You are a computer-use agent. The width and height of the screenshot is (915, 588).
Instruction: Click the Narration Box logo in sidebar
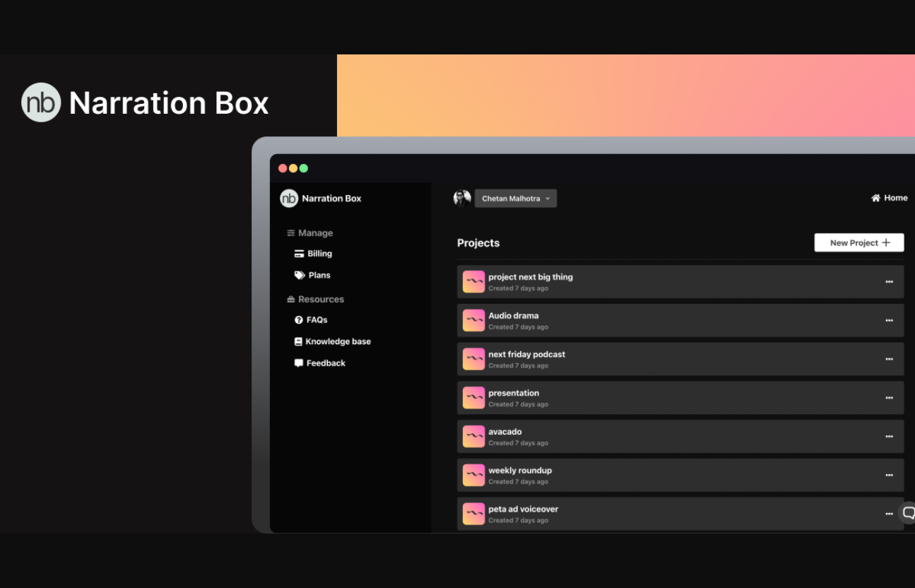[289, 199]
